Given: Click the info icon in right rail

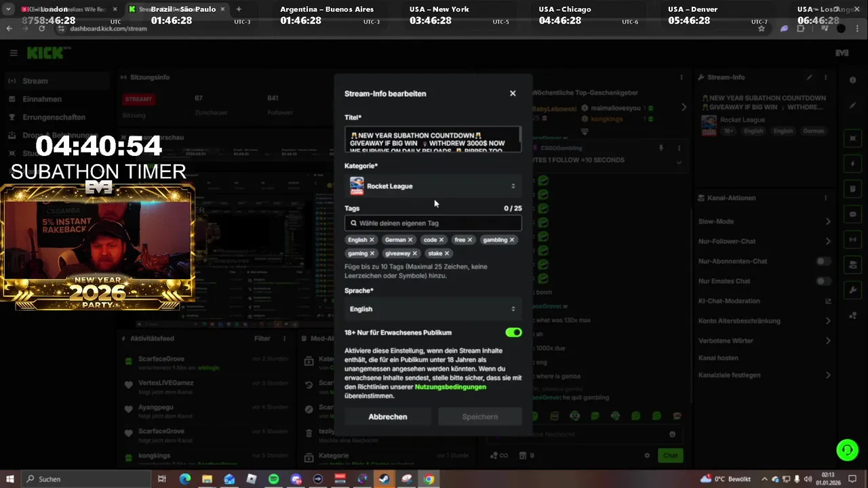Looking at the screenshot, I should tap(853, 80).
